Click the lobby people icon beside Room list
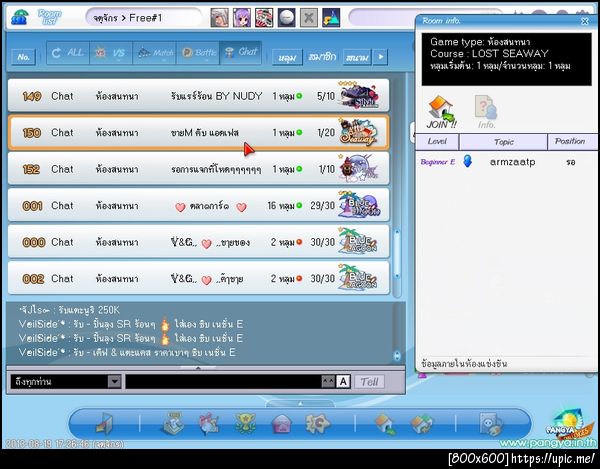Viewport: 600px width, 469px height. (x=19, y=17)
